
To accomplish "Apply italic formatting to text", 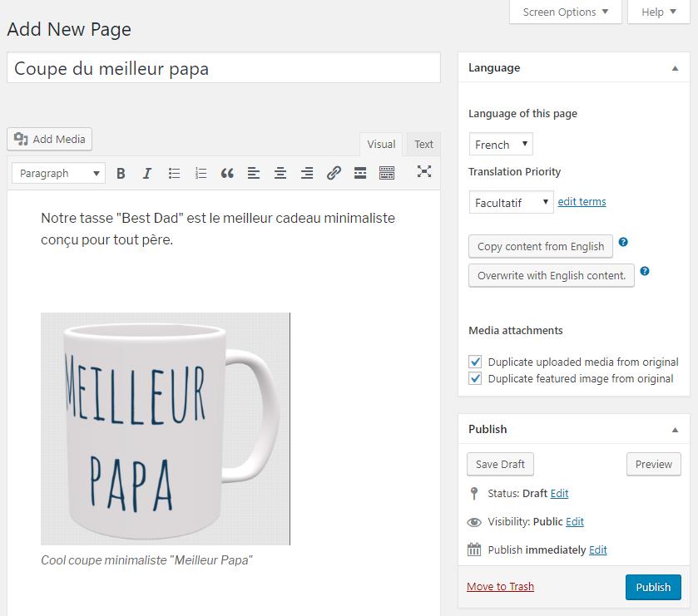I will (x=147, y=173).
